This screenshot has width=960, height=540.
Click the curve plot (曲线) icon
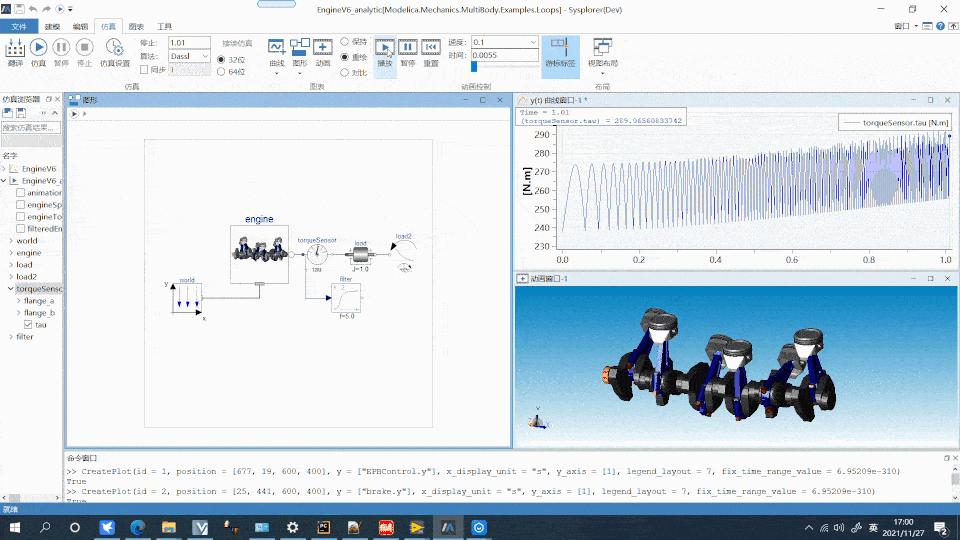[x=276, y=47]
